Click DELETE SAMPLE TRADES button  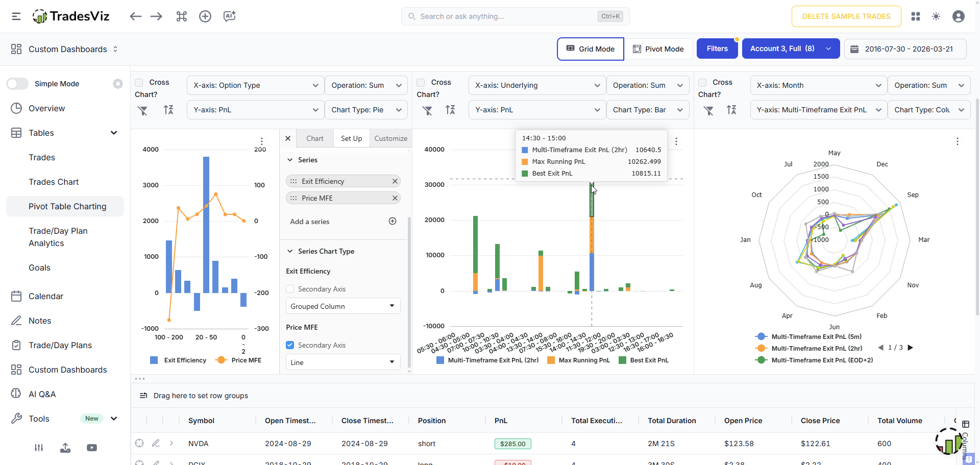click(846, 16)
